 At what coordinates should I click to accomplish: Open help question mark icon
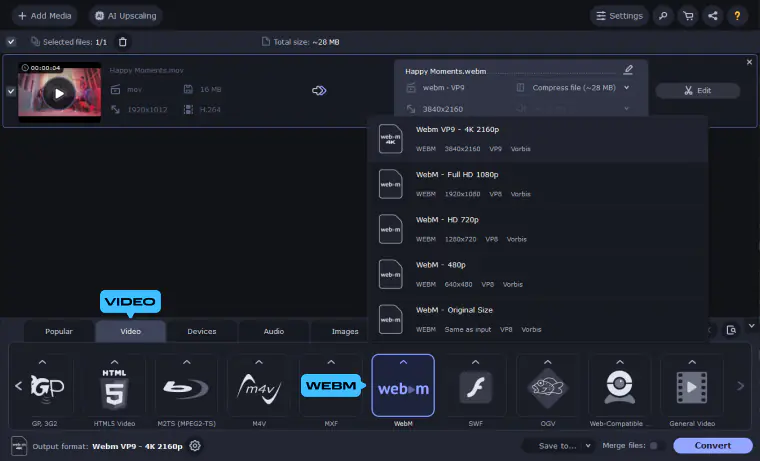pyautogui.click(x=737, y=16)
